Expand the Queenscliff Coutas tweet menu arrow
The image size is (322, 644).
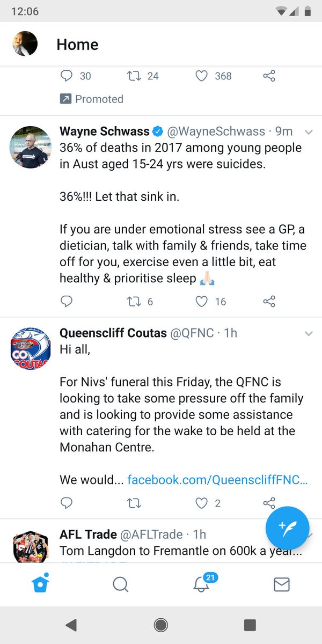(x=309, y=333)
